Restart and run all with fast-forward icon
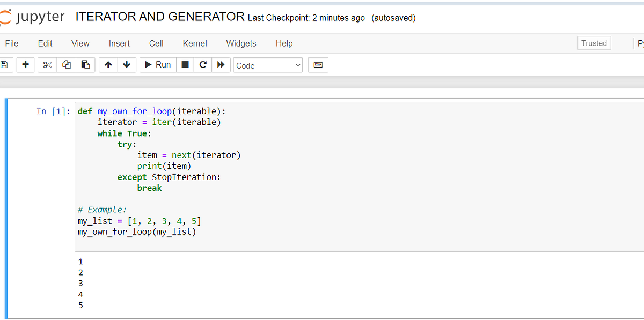Viewport: 644px width, 320px height. point(221,64)
